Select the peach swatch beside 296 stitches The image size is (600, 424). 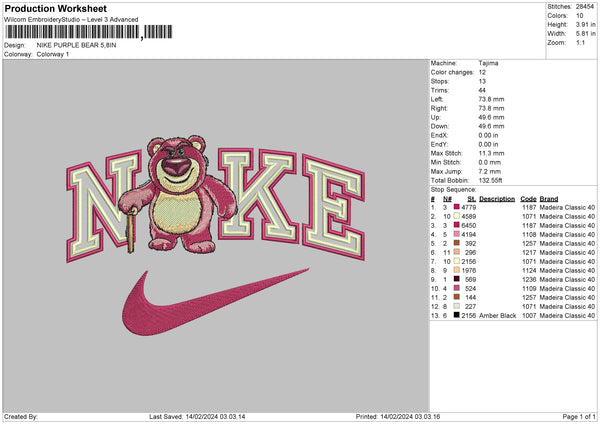457,252
